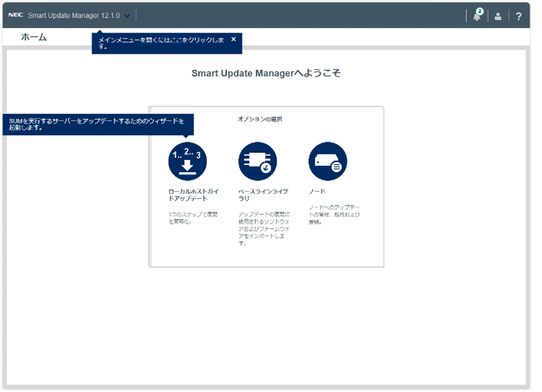Open the ベースラインライブラリ label link
542x392 pixels.
[262, 195]
